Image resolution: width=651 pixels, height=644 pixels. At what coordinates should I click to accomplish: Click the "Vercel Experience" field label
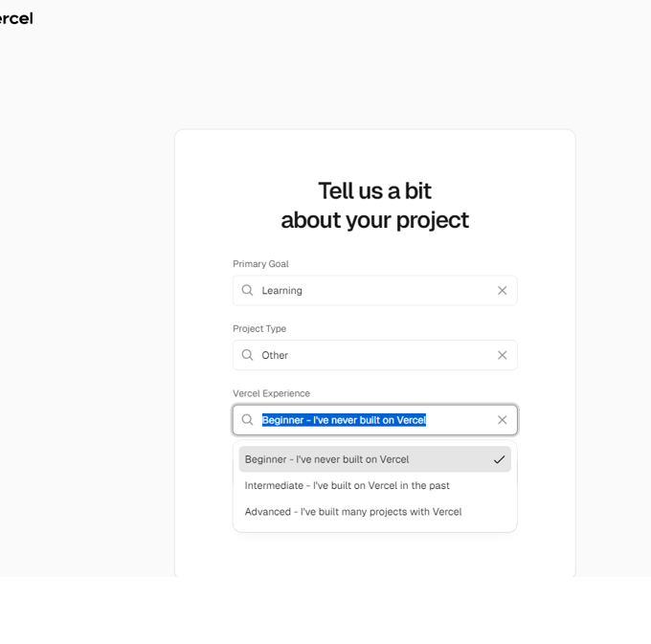[271, 393]
